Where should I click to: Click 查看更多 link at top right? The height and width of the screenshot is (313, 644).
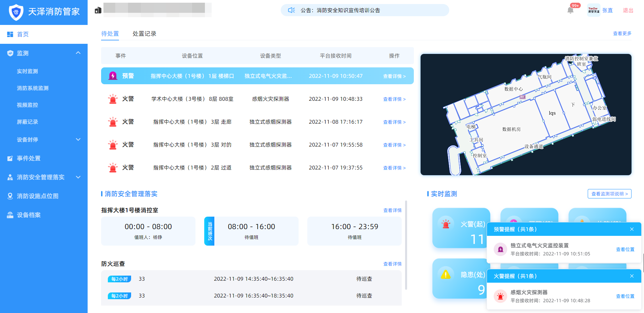[622, 33]
